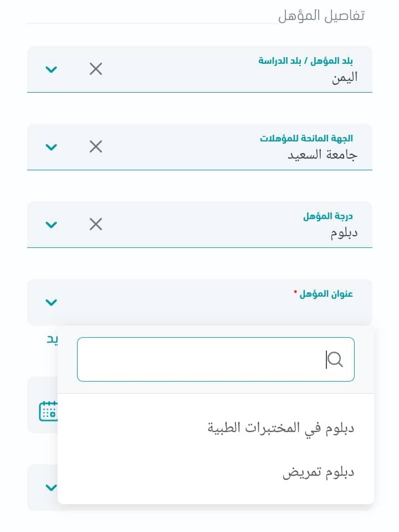Click the magnifier search icon

pyautogui.click(x=335, y=359)
